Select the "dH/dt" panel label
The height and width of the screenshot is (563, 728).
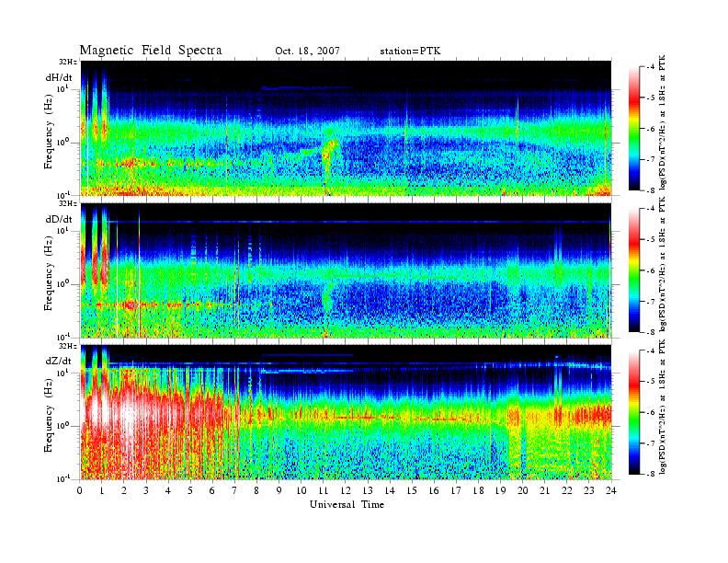click(59, 78)
